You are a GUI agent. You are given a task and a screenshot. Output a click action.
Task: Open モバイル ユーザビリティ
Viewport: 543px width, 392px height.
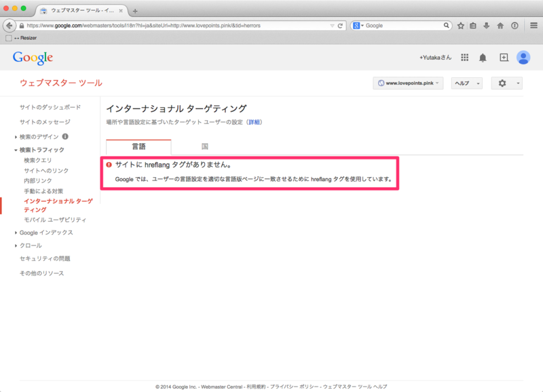[x=55, y=220]
